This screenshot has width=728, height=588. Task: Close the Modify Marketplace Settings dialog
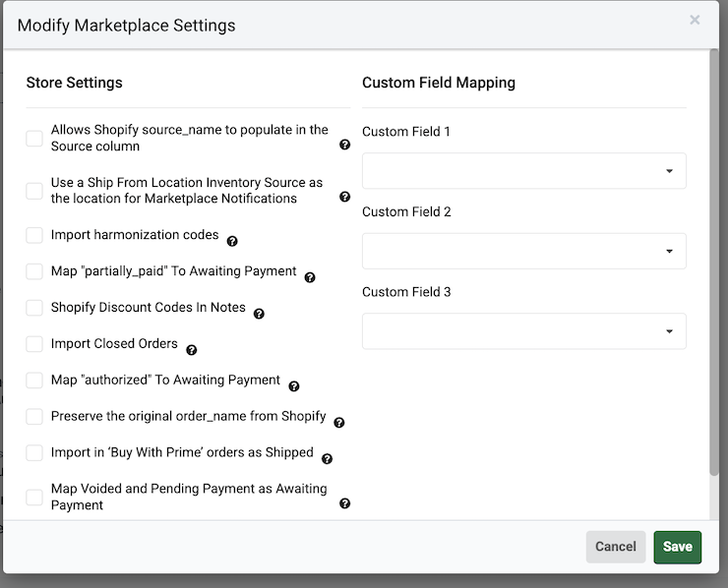click(695, 20)
